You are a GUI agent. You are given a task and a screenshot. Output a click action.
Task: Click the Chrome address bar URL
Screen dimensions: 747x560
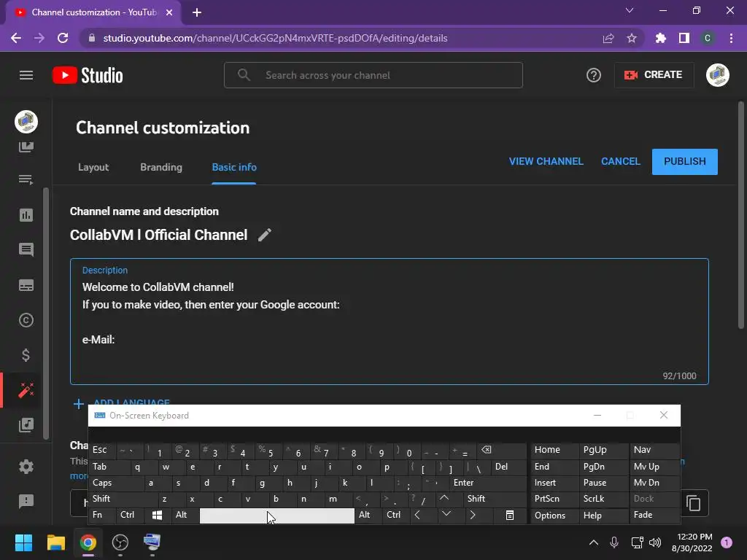pos(275,38)
